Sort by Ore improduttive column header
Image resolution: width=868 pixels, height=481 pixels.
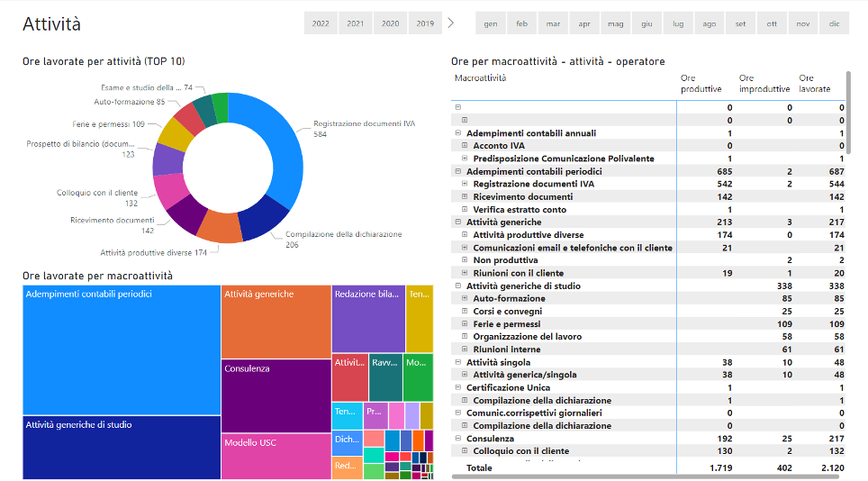[x=764, y=83]
